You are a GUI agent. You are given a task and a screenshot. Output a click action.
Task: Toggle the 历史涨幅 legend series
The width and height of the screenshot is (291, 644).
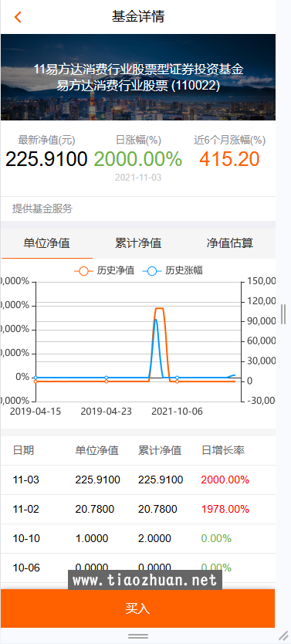[x=172, y=271]
